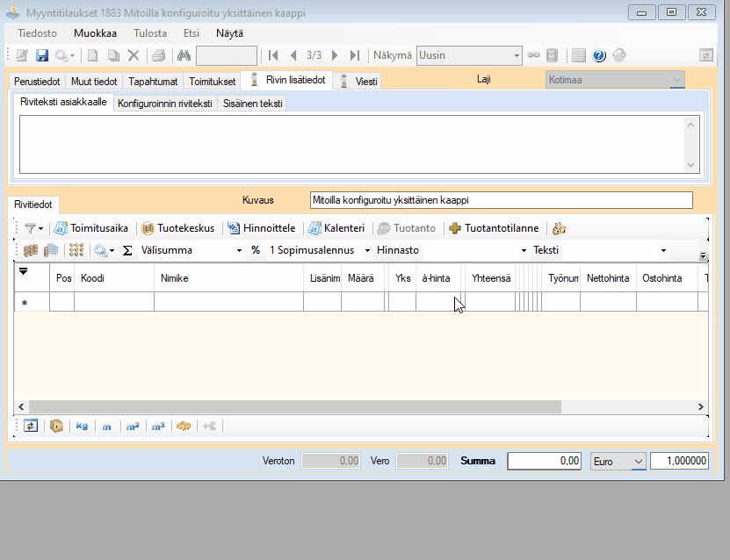The image size is (730, 560).
Task: Open the gear actions dropdown in the main toolbar
Action: [64, 56]
